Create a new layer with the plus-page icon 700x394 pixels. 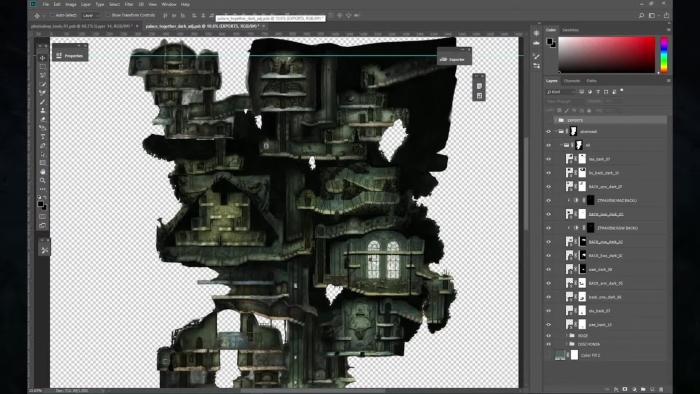click(x=652, y=389)
